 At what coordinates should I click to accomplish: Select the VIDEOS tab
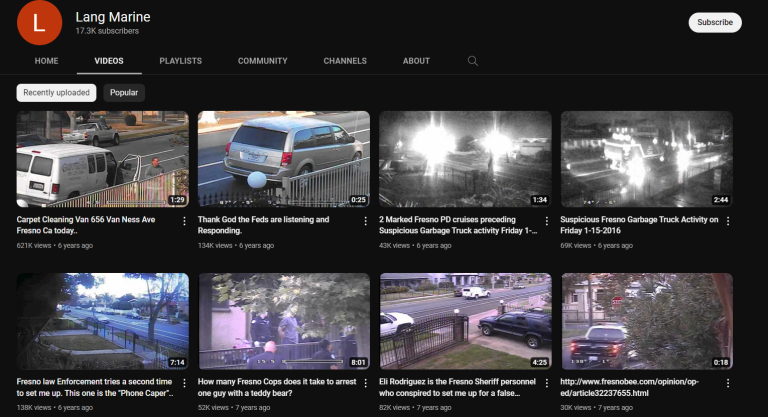(x=109, y=61)
